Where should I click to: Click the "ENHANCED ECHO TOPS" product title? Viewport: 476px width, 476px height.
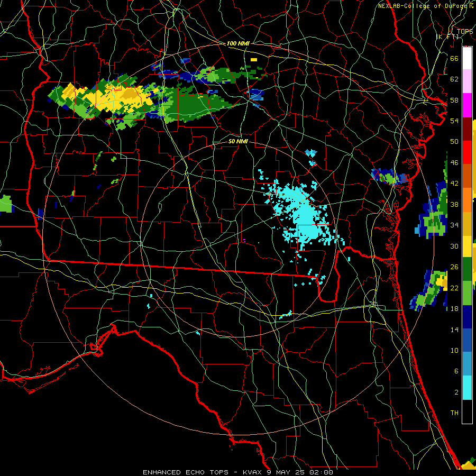(186, 472)
